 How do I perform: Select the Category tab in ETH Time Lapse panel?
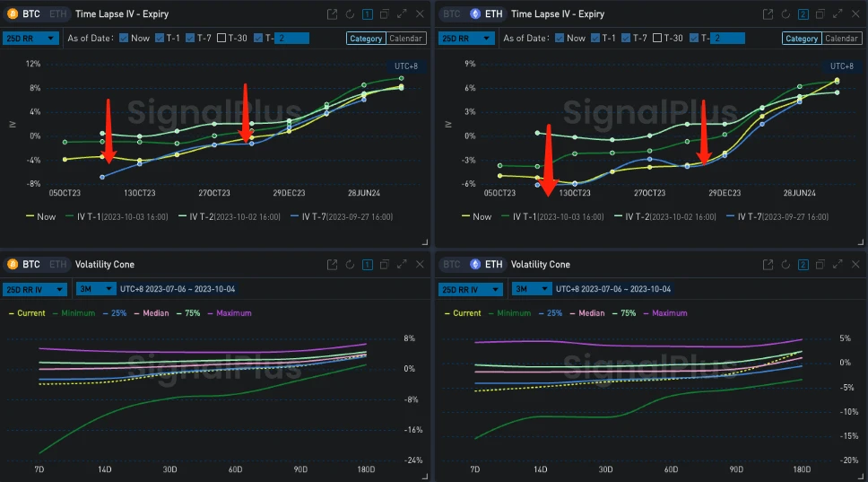pyautogui.click(x=802, y=39)
